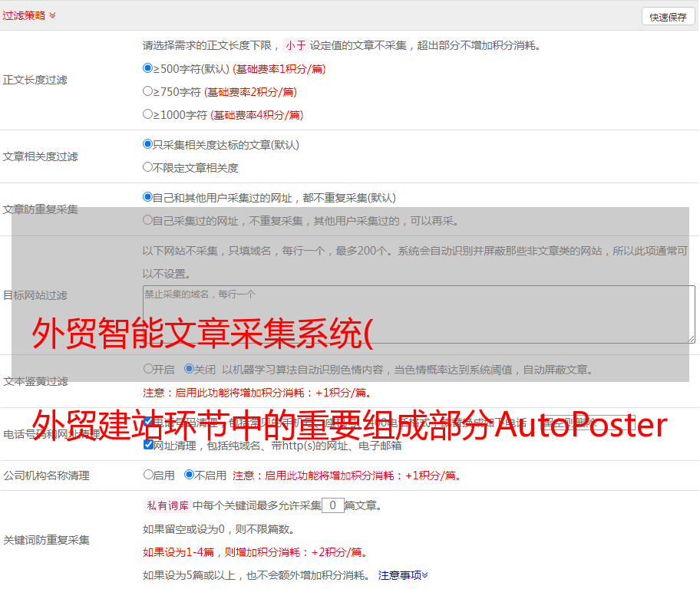The width and height of the screenshot is (700, 589).
Task: Click the 快速保存 button
Action: [668, 17]
